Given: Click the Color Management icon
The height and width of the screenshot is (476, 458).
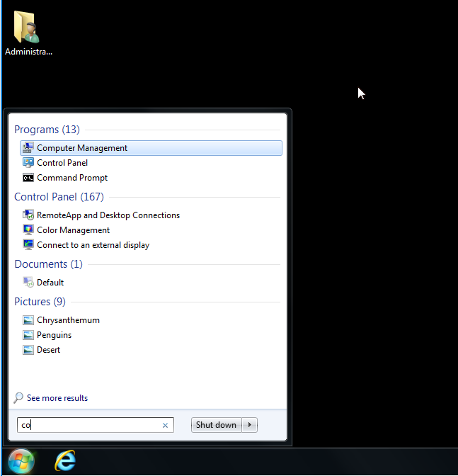Looking at the screenshot, I should (x=28, y=229).
